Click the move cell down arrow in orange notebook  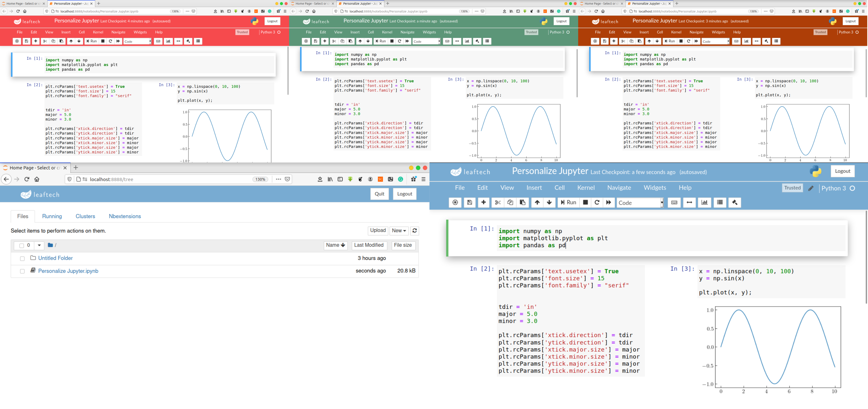tap(657, 41)
